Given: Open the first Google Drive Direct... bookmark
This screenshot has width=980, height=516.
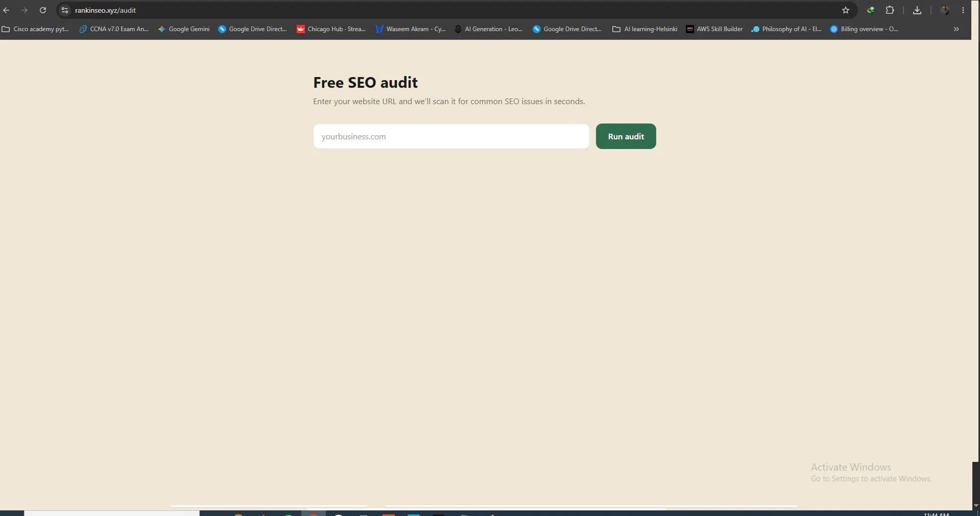Looking at the screenshot, I should click(253, 29).
